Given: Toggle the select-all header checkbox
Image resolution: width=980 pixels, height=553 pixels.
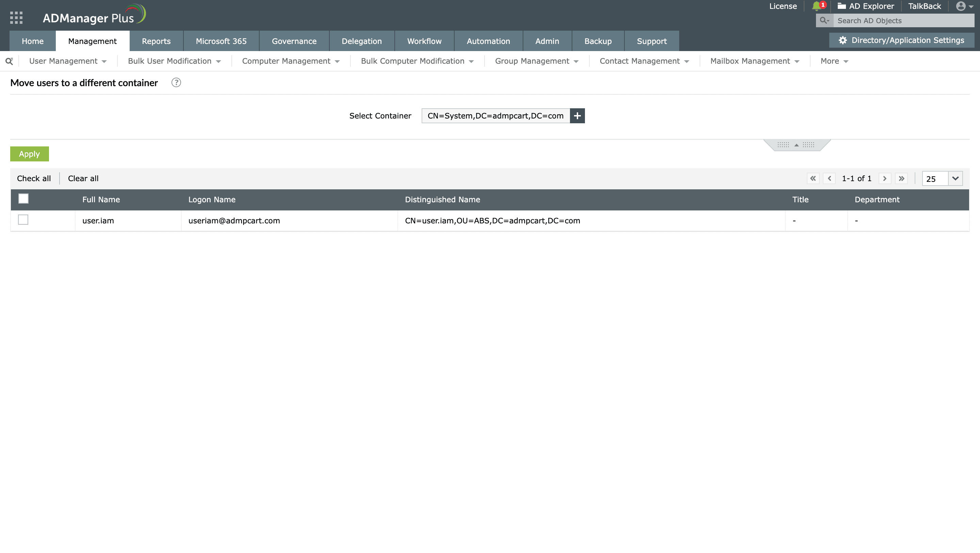Looking at the screenshot, I should tap(23, 199).
